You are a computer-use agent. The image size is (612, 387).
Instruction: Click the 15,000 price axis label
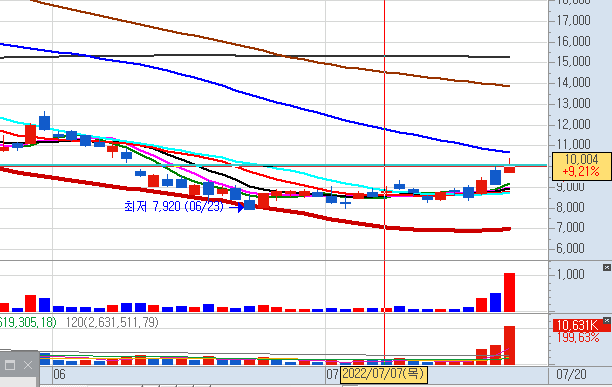click(x=573, y=61)
